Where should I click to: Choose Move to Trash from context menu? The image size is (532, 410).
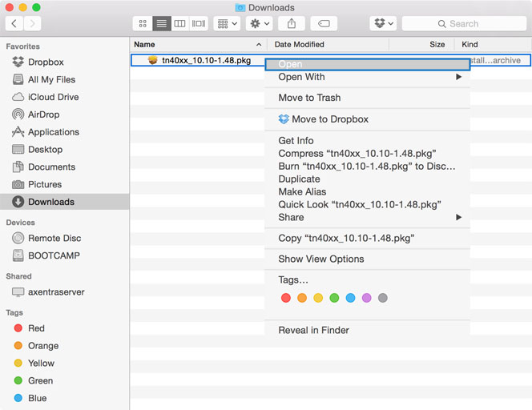click(309, 98)
